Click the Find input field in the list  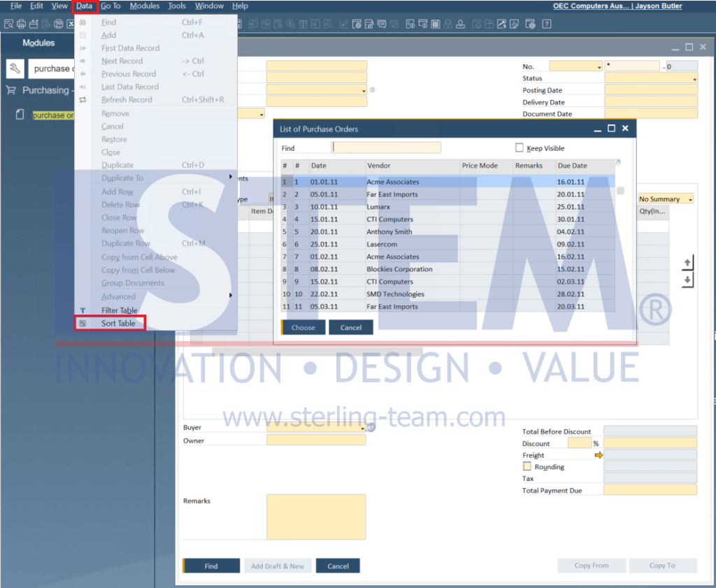tap(386, 148)
